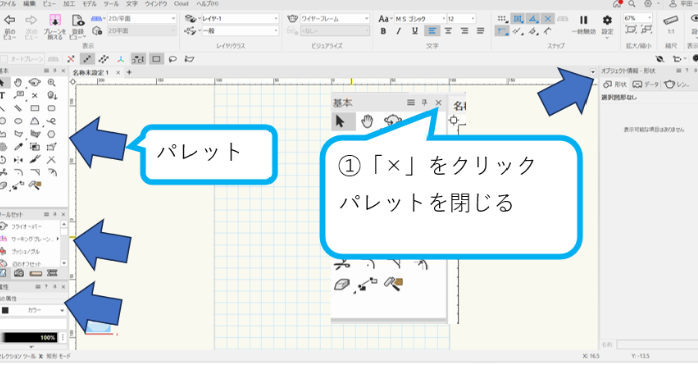Select the Fillet tool
The image size is (698, 365).
tap(18, 172)
